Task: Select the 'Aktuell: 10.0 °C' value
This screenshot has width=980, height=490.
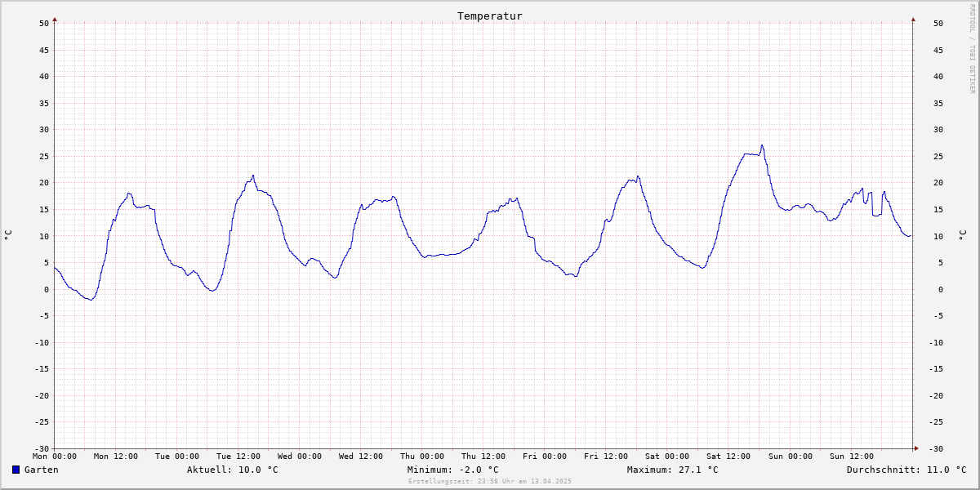Action: tap(233, 470)
